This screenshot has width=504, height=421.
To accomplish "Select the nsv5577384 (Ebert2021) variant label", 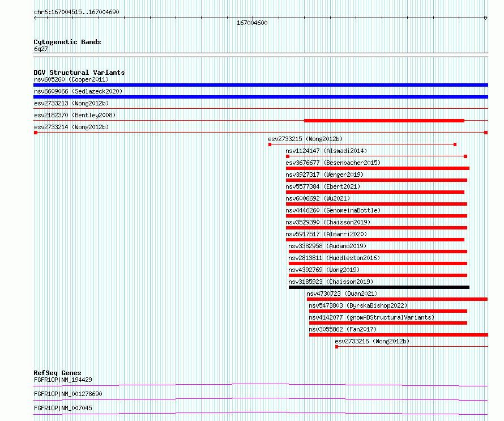I will pos(322,186).
